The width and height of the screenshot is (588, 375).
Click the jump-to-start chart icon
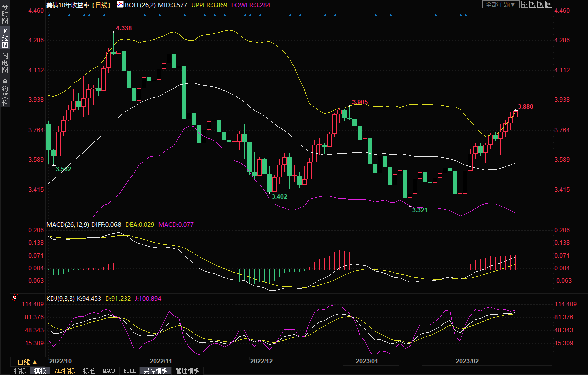pyautogui.click(x=533, y=4)
